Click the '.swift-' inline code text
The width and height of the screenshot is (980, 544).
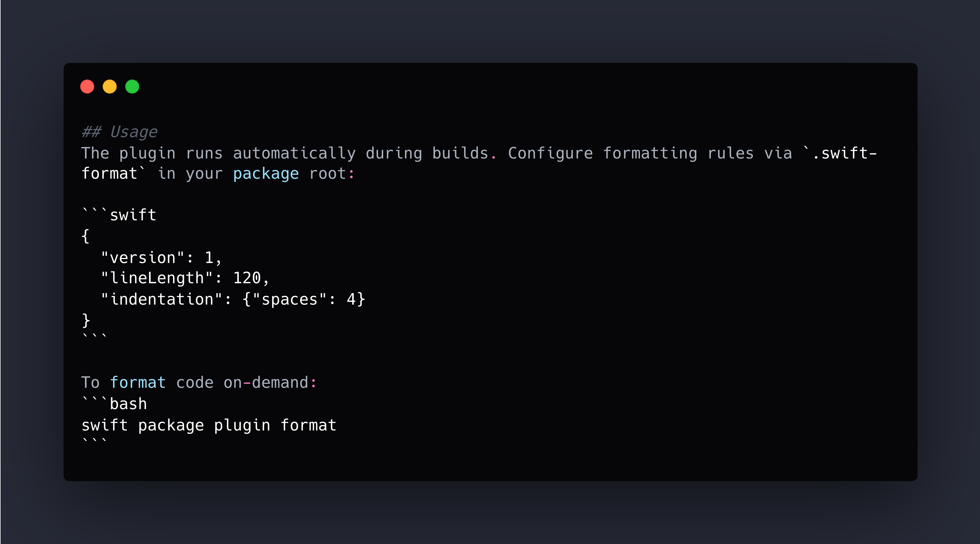[844, 153]
